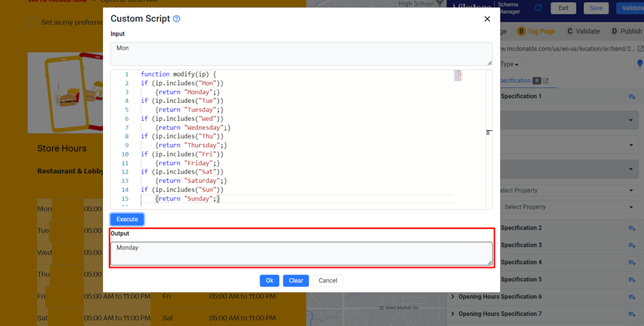Click add icon for Opening Hours Specification 7
This screenshot has height=326, width=644.
632,314
